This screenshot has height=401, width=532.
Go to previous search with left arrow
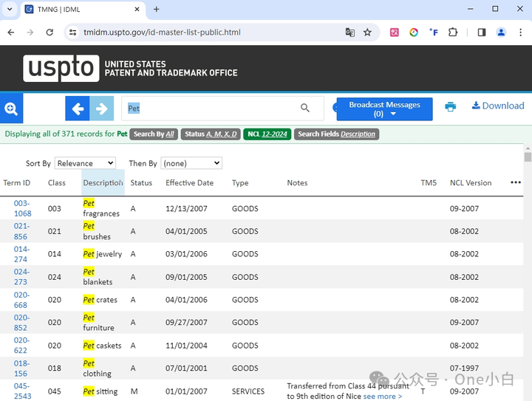pyautogui.click(x=78, y=109)
